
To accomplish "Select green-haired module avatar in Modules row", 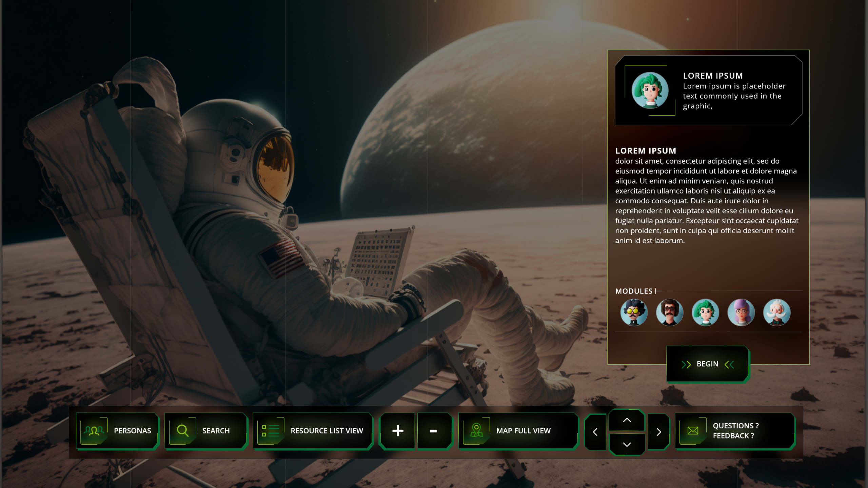I will (705, 312).
